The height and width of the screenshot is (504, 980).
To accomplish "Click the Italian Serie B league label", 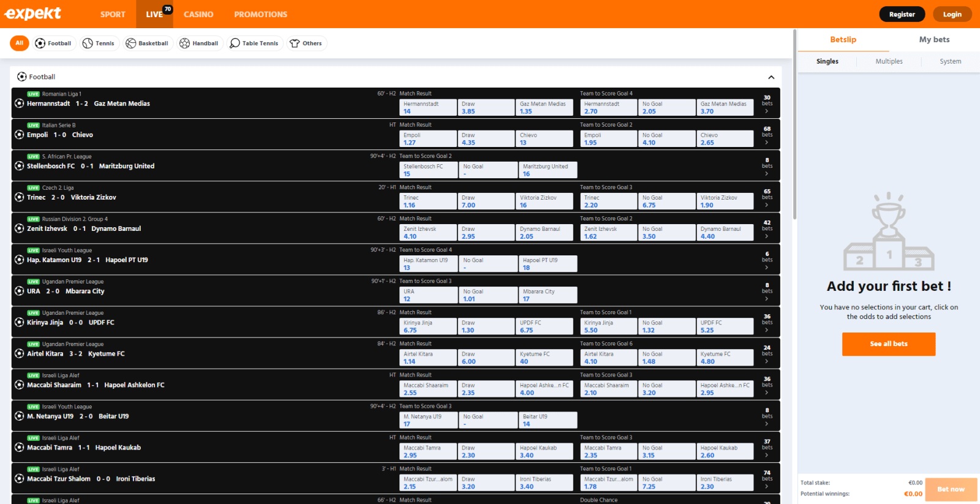I will point(59,126).
